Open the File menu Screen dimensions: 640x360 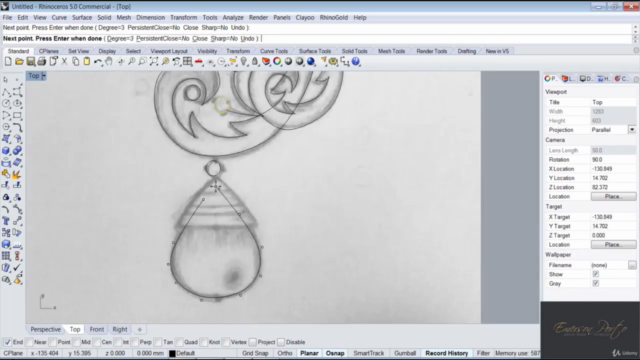pos(7,18)
